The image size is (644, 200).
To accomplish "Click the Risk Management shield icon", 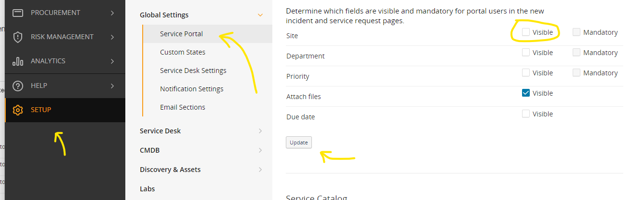I will 18,37.
